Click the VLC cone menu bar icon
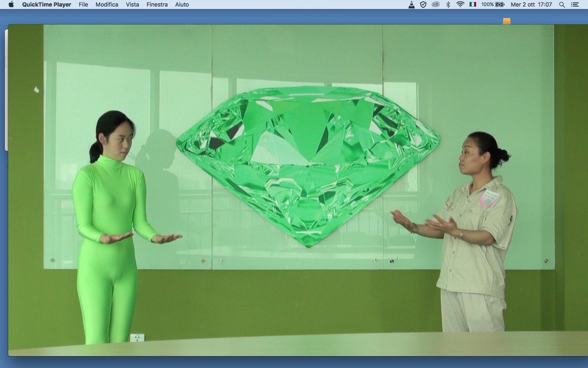 (412, 4)
